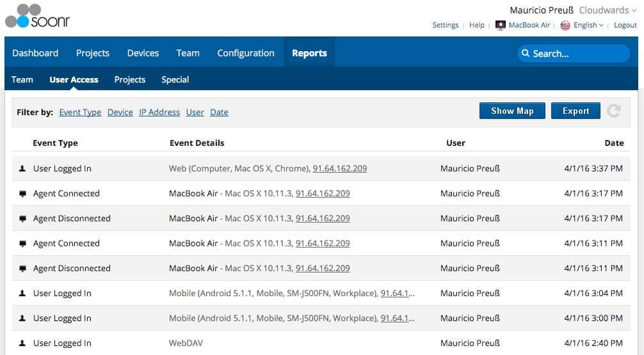Open the Dashboard tab
Viewport: 644px width, 355px height.
pos(35,53)
